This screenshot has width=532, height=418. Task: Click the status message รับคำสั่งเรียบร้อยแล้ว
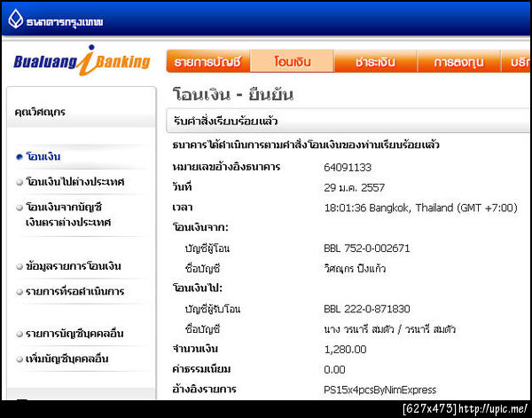[x=225, y=122]
